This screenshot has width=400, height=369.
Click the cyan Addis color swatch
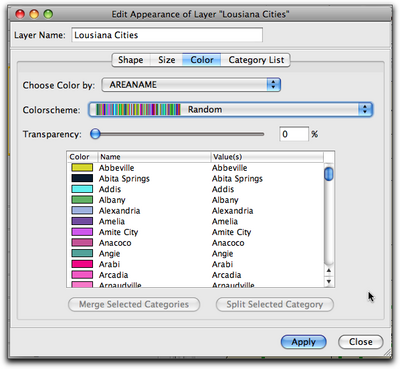(x=82, y=189)
